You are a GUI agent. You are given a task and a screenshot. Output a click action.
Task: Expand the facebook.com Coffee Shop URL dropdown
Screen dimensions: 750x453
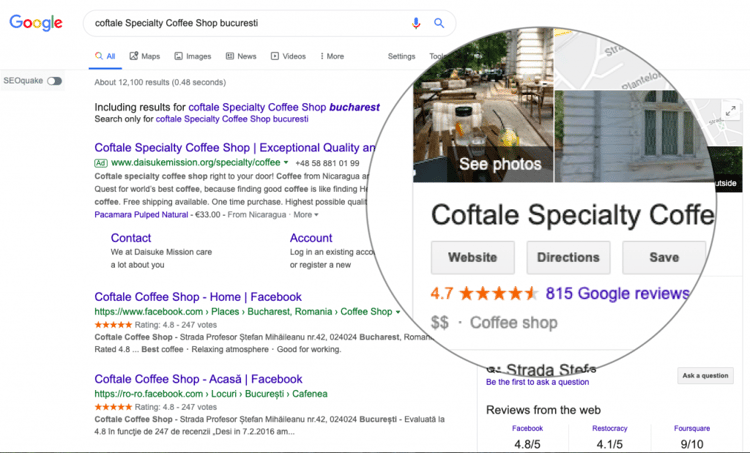click(x=398, y=312)
